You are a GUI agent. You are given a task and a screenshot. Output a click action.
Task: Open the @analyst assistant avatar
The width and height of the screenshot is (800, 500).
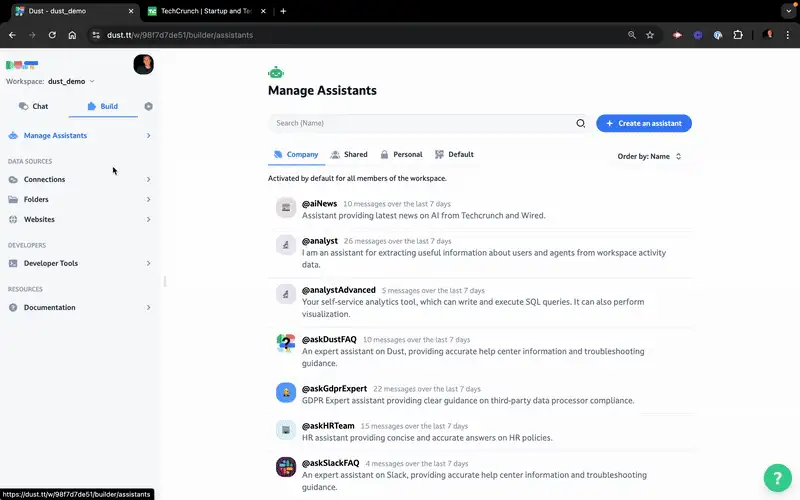click(x=286, y=245)
